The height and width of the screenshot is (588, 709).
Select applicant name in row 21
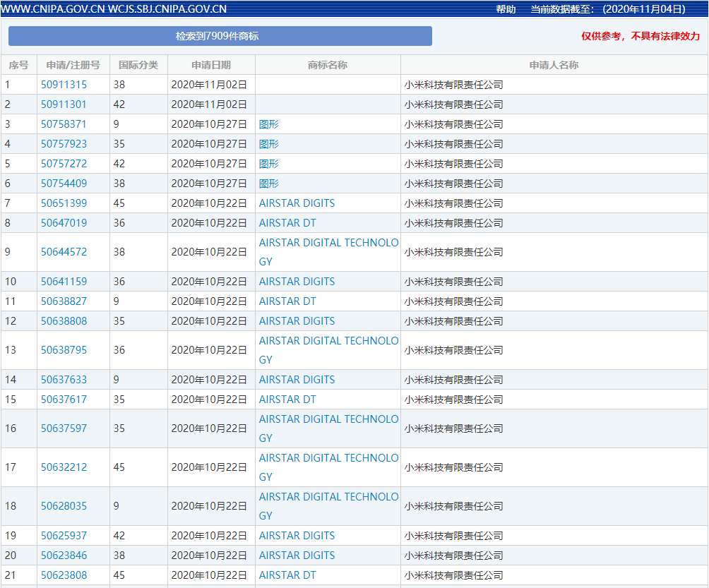click(x=453, y=575)
